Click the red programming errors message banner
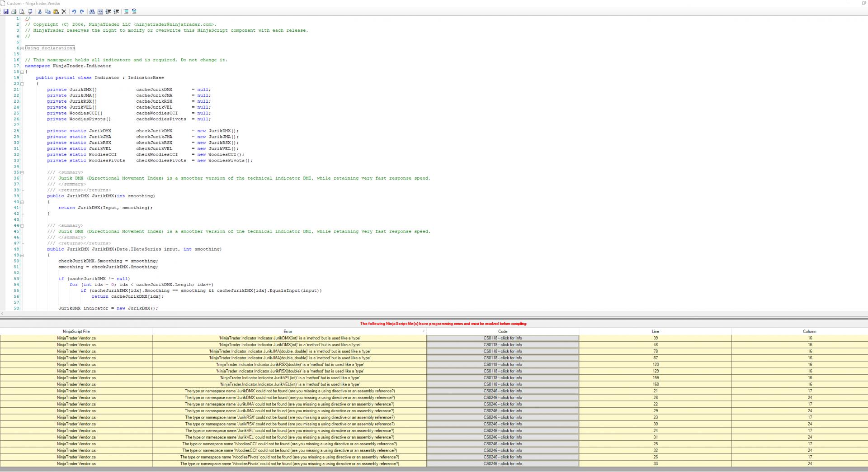Screen dimensions: 868x472 click(x=443, y=324)
